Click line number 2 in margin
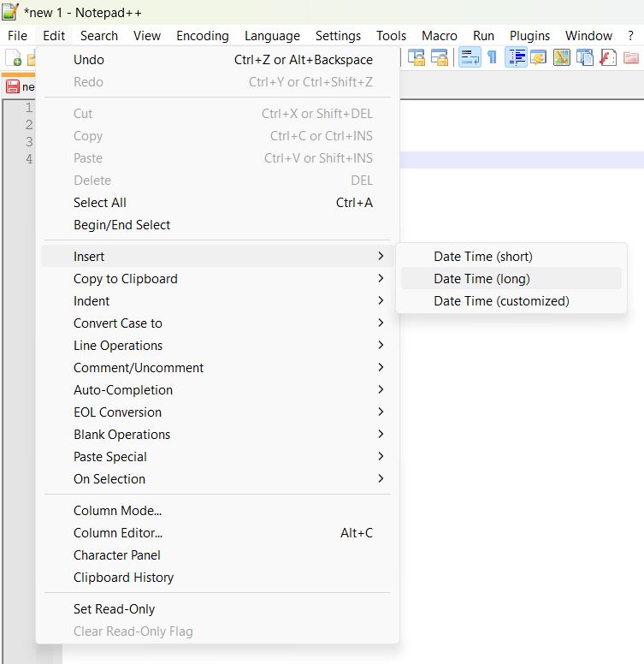 coord(28,125)
